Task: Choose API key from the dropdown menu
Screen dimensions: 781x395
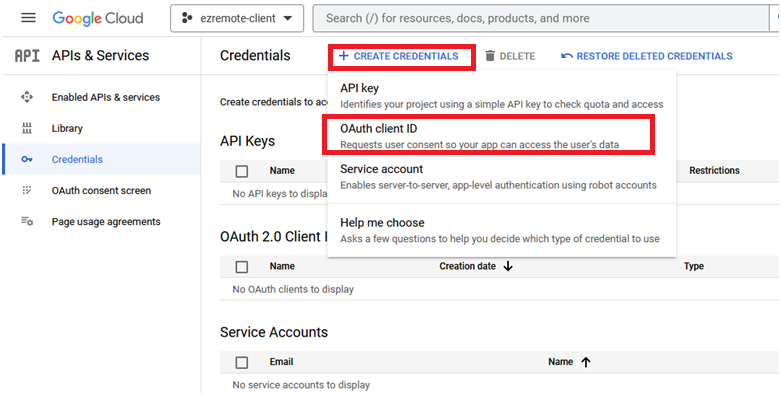Action: click(502, 96)
